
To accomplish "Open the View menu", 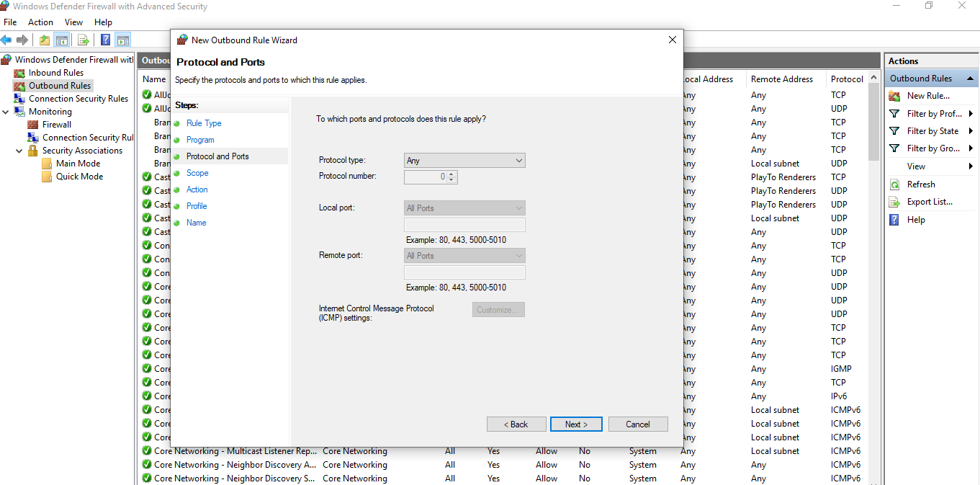I will pos(73,22).
